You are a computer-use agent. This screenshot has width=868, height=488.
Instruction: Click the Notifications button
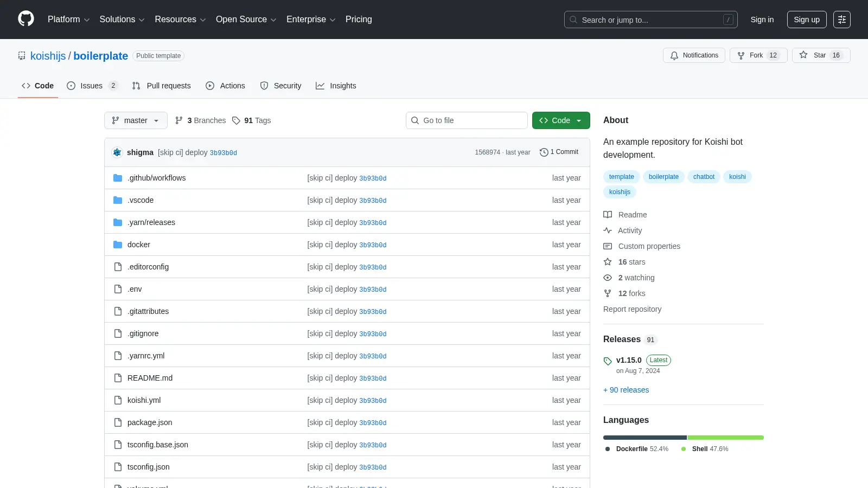click(694, 55)
